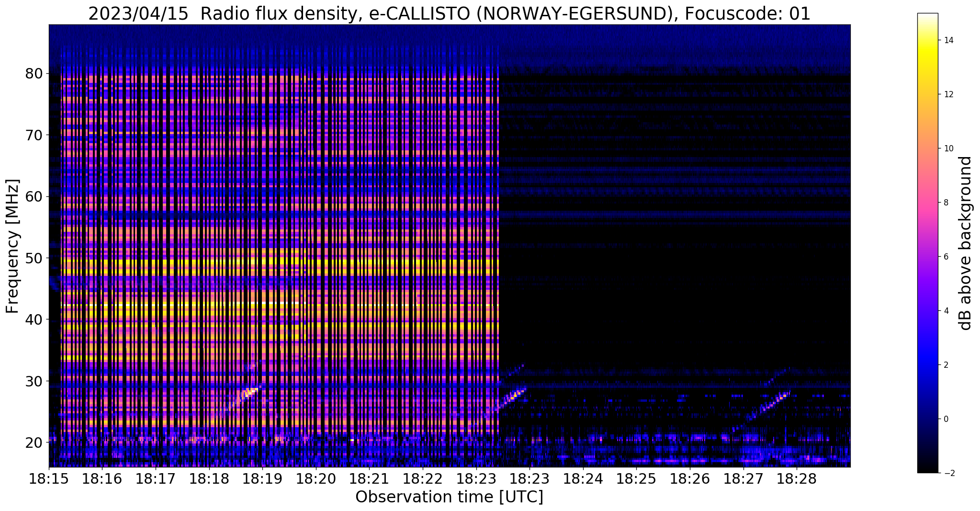Click the 30 MHz frequency tick label
Image resolution: width=980 pixels, height=511 pixels.
[34, 381]
